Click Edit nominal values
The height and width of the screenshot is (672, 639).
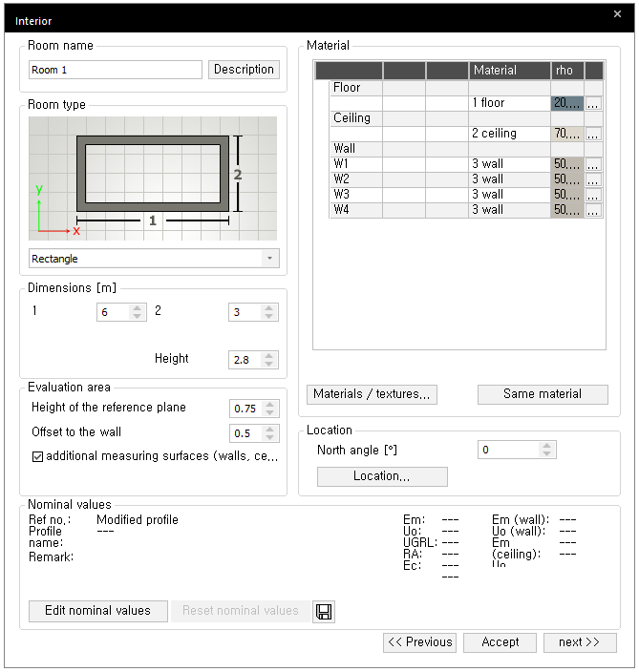[97, 611]
